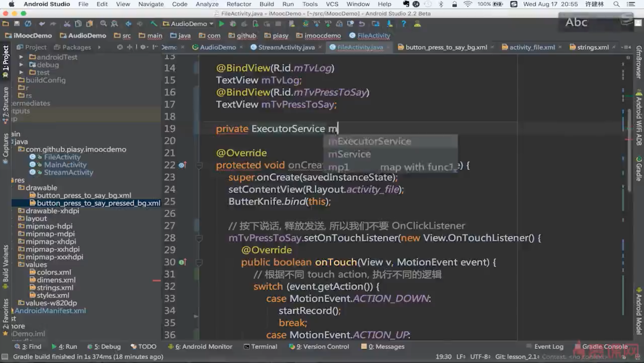Fold the onCreate method on line 22

(199, 166)
